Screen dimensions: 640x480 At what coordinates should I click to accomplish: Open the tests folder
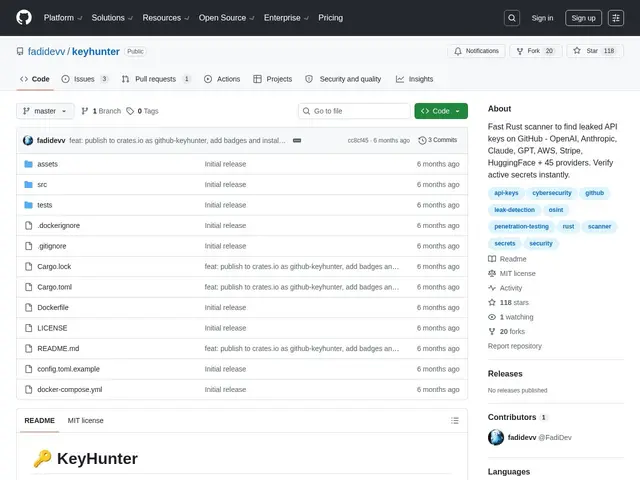44,205
